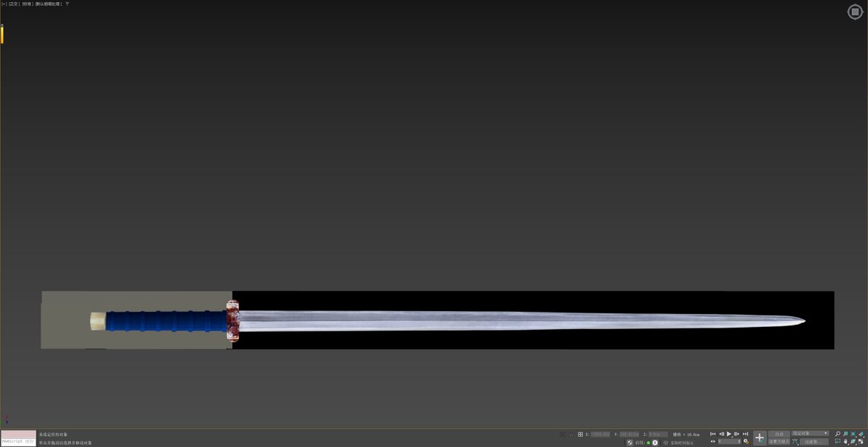Viewport: 868px width, 447px height.
Task: Open the 选定对象 selection dropdown
Action: click(810, 433)
